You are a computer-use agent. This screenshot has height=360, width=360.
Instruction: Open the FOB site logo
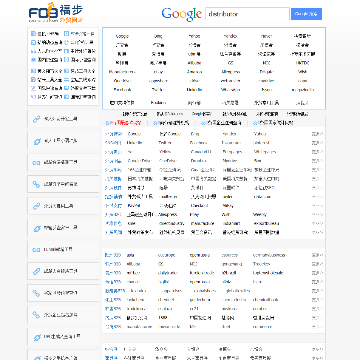[56, 13]
